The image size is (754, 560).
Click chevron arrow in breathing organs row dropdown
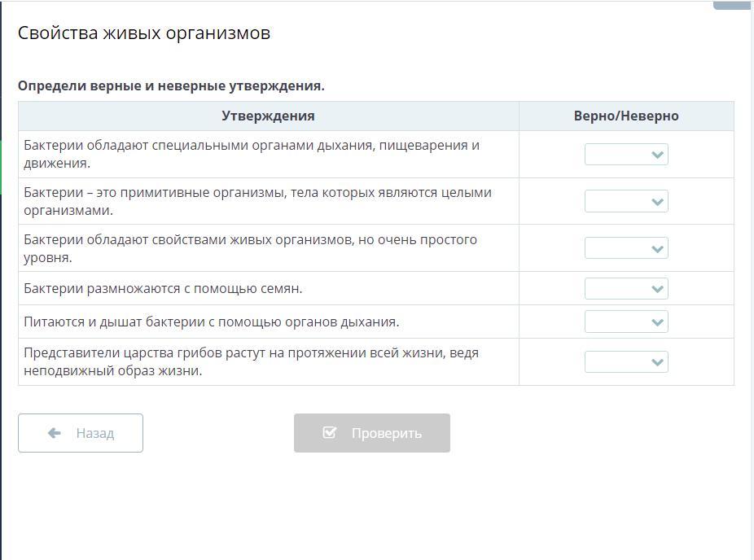point(657,322)
